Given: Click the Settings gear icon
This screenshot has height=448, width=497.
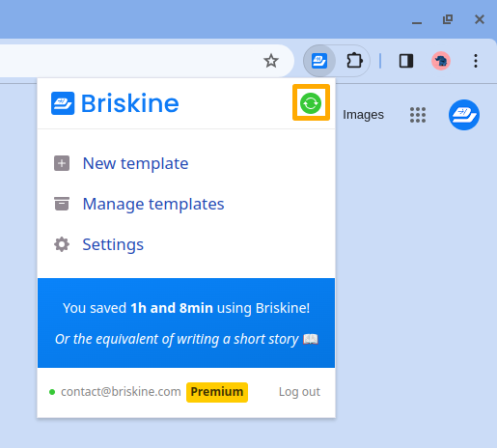Looking at the screenshot, I should pos(62,244).
